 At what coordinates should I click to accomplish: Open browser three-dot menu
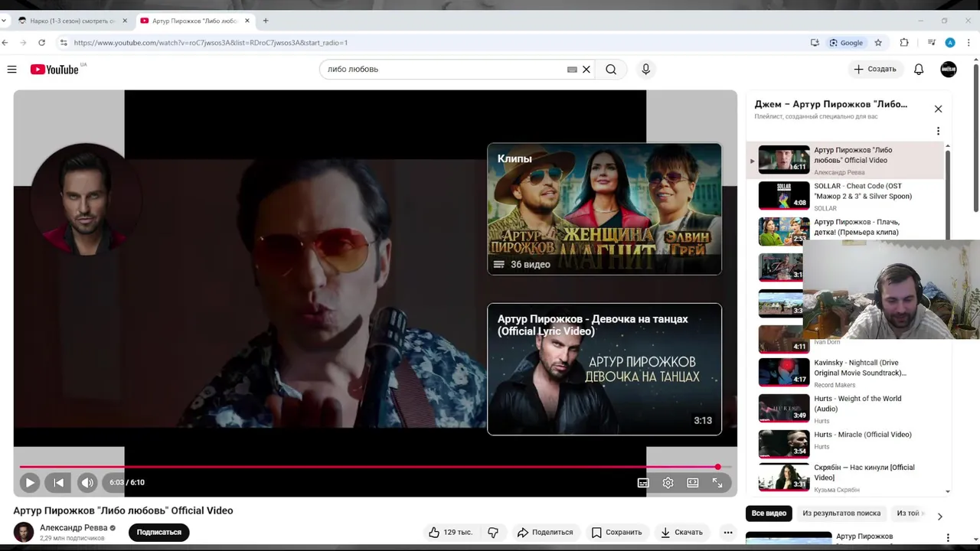tap(969, 43)
